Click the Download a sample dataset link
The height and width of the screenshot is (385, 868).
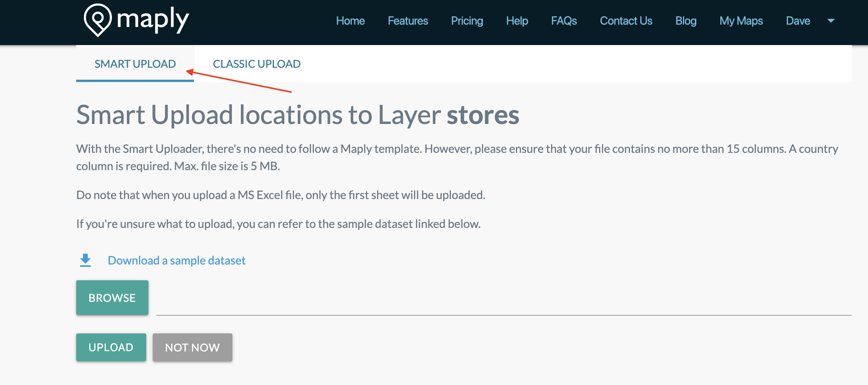(x=177, y=261)
